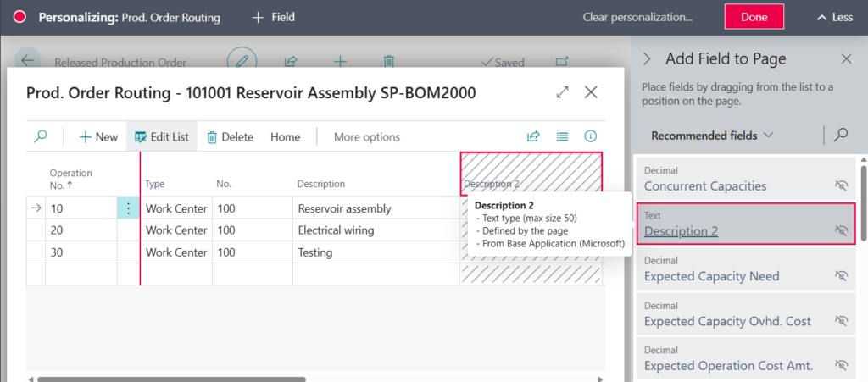Collapse the Add Field panel chevron
Image resolution: width=868 pixels, height=382 pixels.
coord(648,59)
